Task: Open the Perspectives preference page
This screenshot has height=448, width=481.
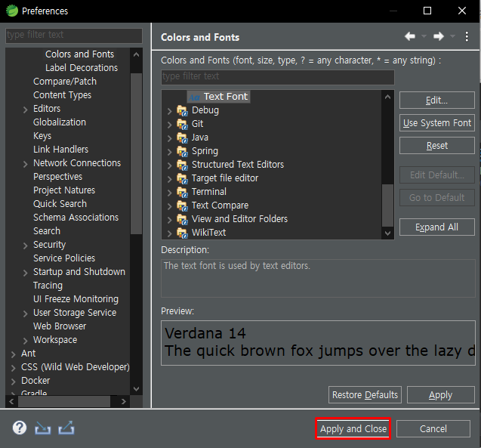Action: 57,177
